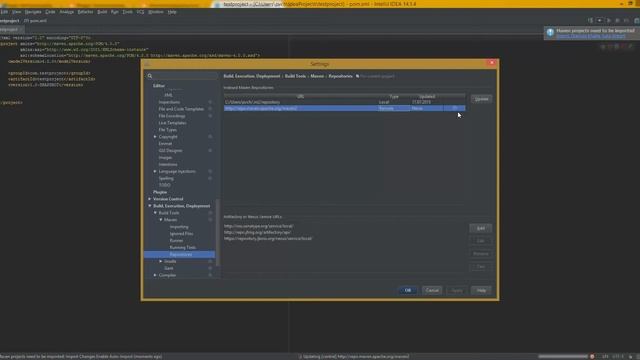Select File Types setting

tap(168, 130)
